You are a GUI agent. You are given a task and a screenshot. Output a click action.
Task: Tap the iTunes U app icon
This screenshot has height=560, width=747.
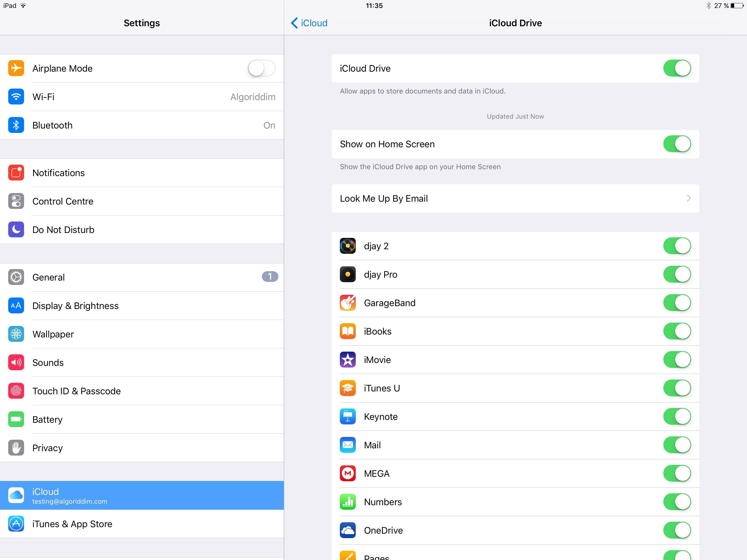(x=348, y=388)
